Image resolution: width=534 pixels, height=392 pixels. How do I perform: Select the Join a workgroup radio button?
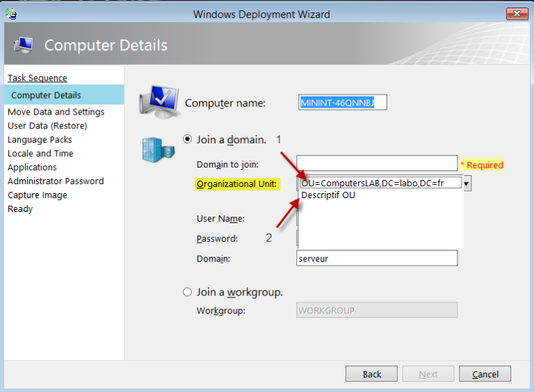(187, 292)
